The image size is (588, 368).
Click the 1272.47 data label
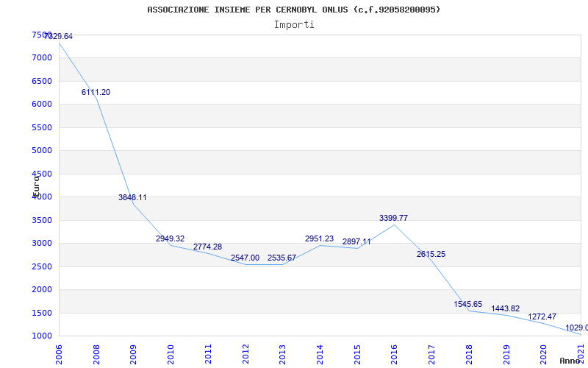pyautogui.click(x=542, y=316)
